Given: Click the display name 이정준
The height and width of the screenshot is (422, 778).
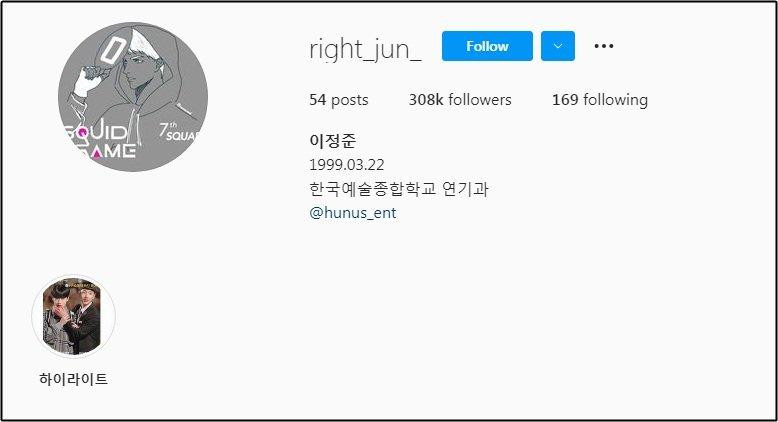Looking at the screenshot, I should 332,141.
